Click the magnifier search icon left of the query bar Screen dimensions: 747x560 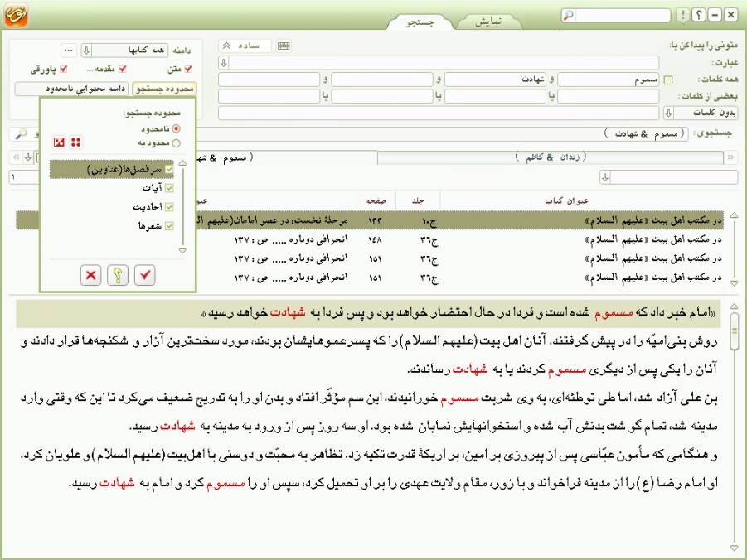(21, 134)
